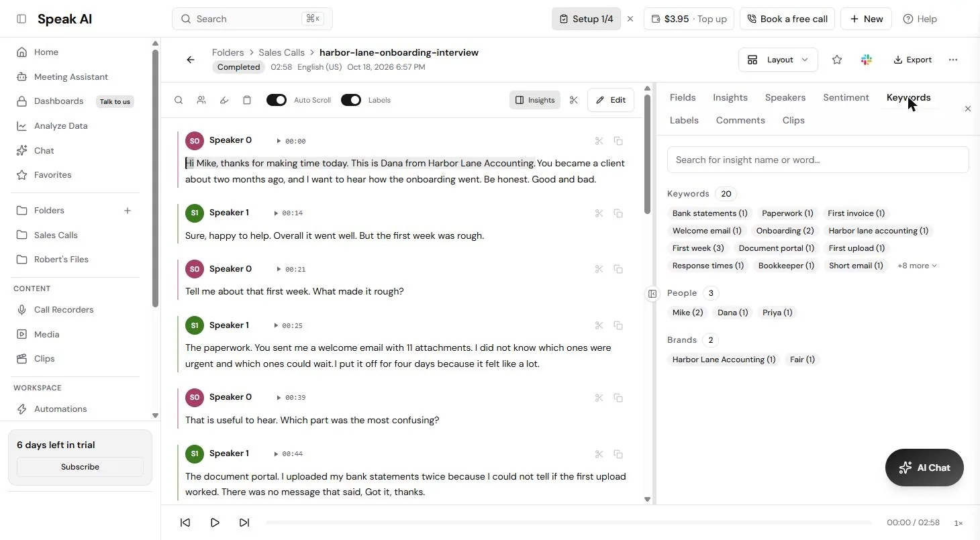Collapse the sidebar with the panel icon
Image resolution: width=980 pixels, height=540 pixels.
pyautogui.click(x=21, y=19)
